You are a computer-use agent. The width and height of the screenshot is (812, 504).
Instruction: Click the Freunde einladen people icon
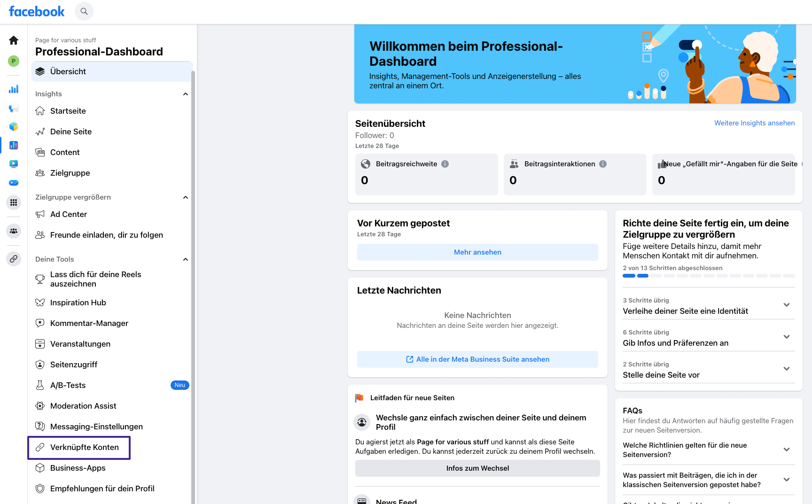(x=40, y=235)
